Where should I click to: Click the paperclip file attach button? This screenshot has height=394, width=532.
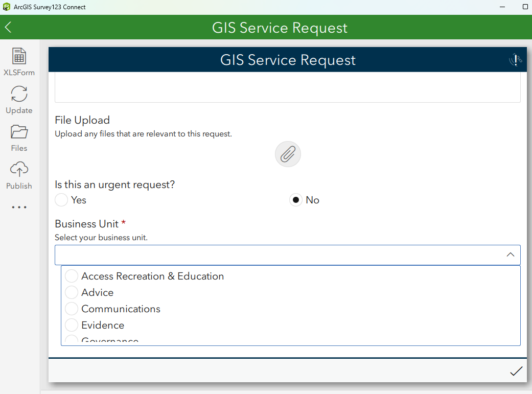point(288,154)
